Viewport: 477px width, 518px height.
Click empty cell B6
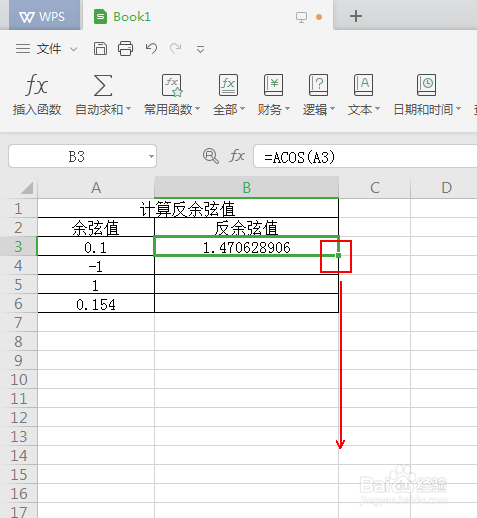[x=247, y=304]
